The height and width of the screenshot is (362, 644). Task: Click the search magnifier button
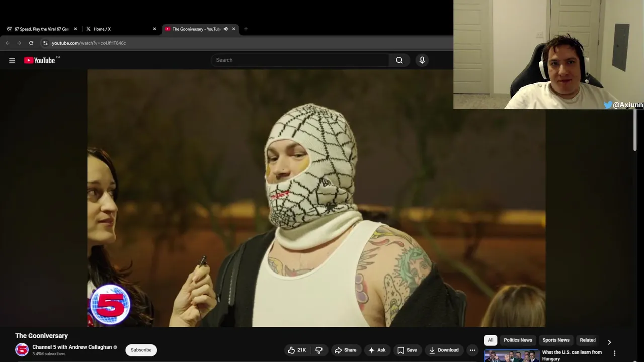[x=399, y=60]
